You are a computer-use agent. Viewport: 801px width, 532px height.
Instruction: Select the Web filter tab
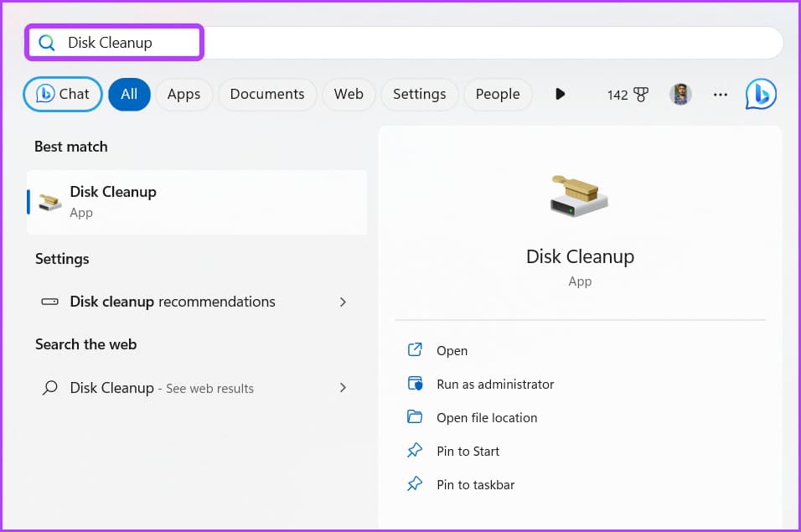point(349,94)
